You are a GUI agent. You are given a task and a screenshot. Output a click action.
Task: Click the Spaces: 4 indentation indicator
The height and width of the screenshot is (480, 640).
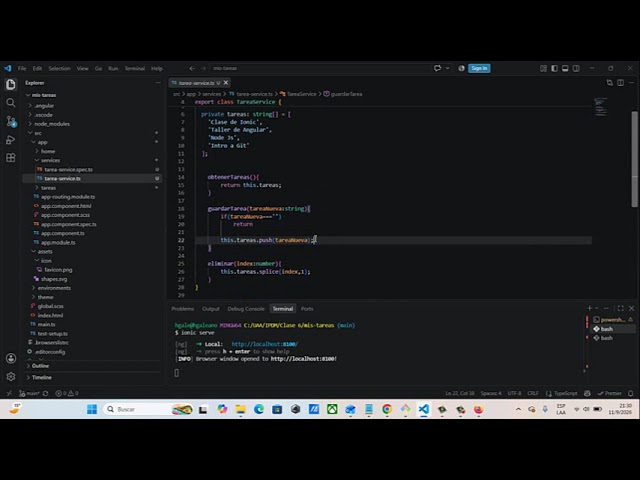pyautogui.click(x=491, y=393)
